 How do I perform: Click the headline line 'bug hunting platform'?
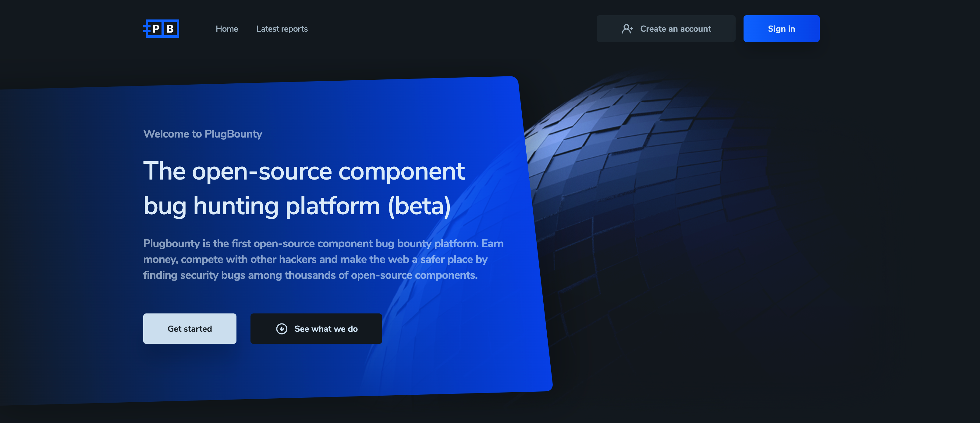coord(262,206)
